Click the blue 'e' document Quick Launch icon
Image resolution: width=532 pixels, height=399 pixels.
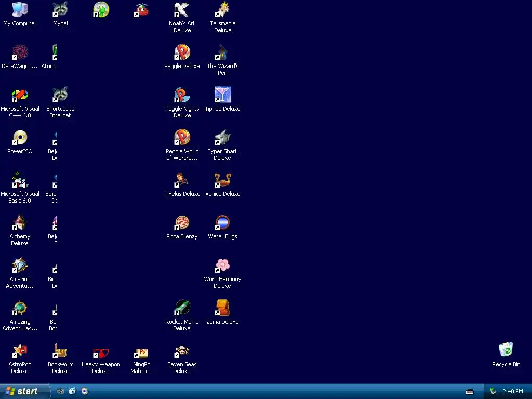click(72, 391)
